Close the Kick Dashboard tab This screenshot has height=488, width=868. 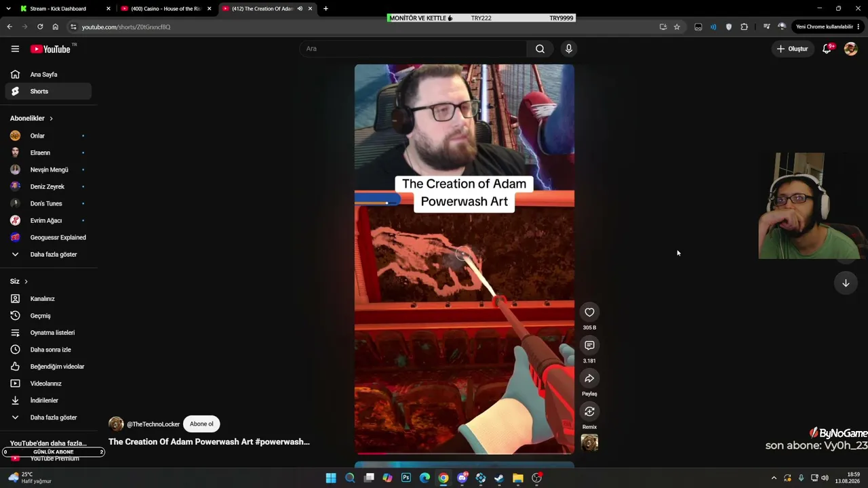(108, 9)
